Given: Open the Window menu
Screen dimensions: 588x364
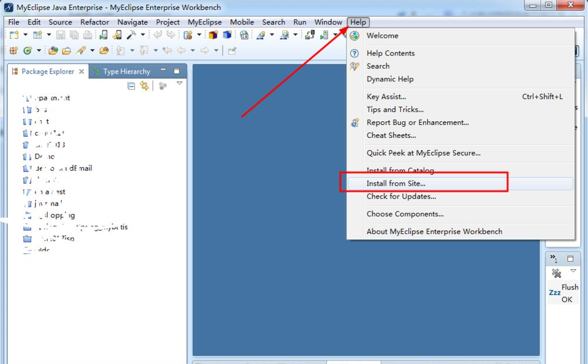Looking at the screenshot, I should tap(328, 22).
